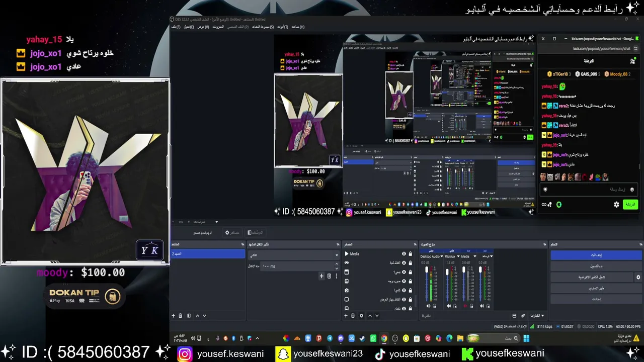
Task: Open Windows Start menu on taskbar
Action: point(526,338)
